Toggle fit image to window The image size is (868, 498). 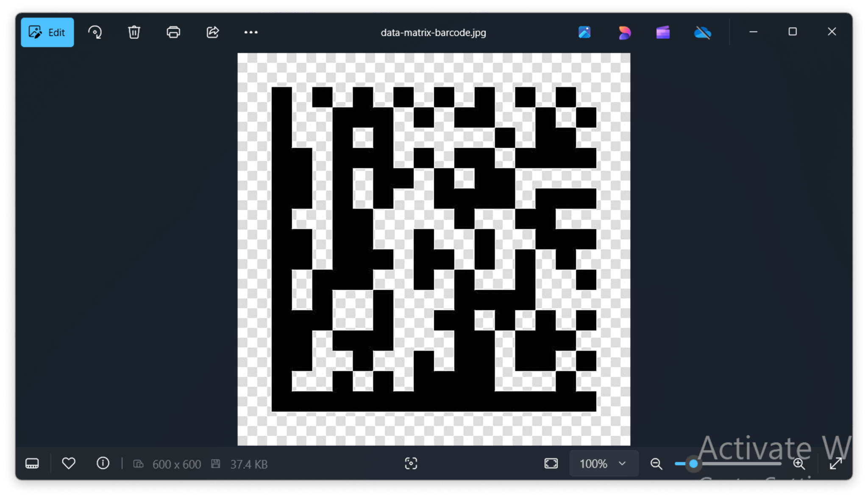[x=551, y=463]
